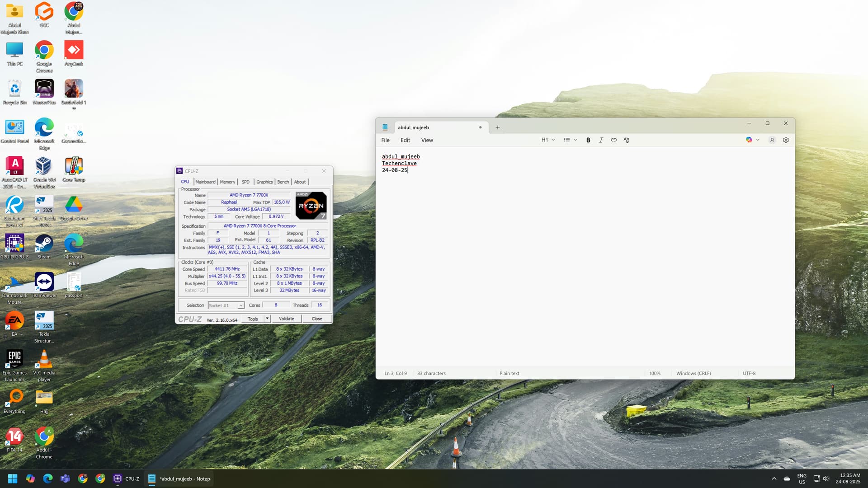The height and width of the screenshot is (488, 868).
Task: Switch to the About tab in CPU-Z
Action: (x=300, y=182)
